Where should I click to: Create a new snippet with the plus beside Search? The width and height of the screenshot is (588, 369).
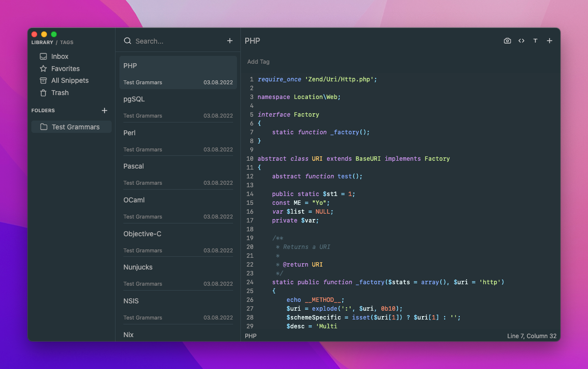click(230, 41)
